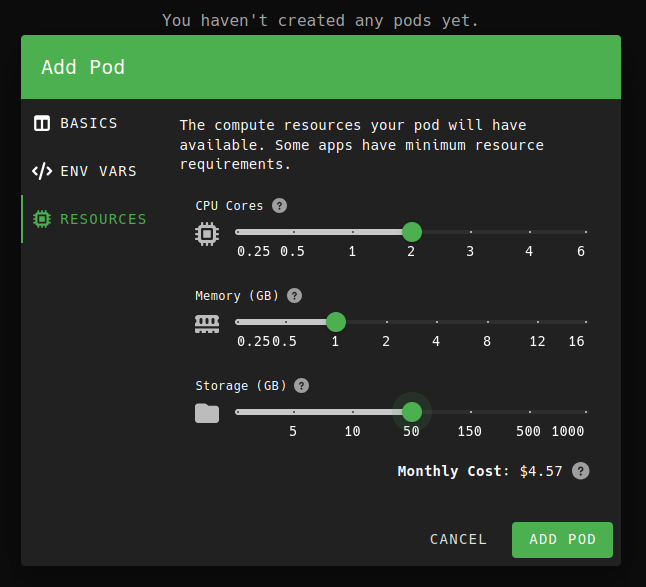Click the Basics tab panel icon
The height and width of the screenshot is (587, 646).
pyautogui.click(x=42, y=124)
